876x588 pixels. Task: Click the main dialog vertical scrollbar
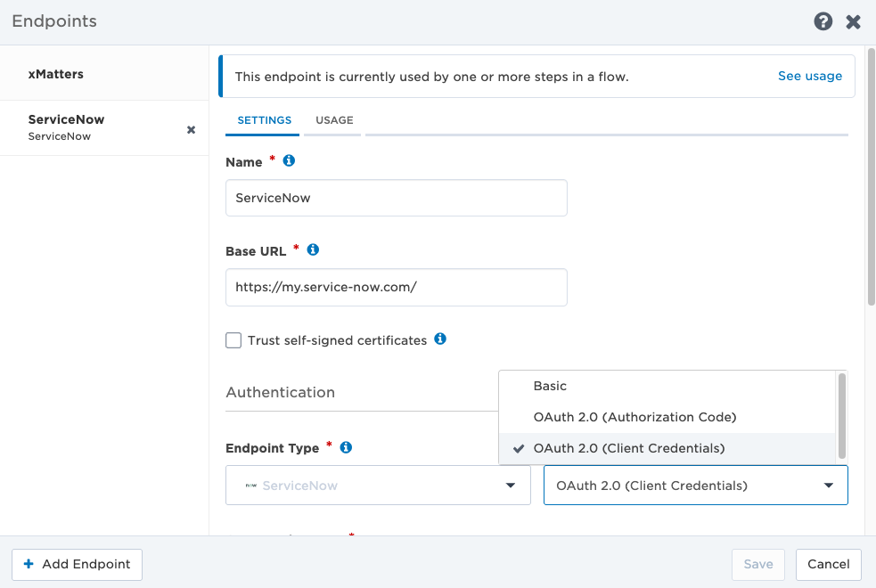click(871, 176)
